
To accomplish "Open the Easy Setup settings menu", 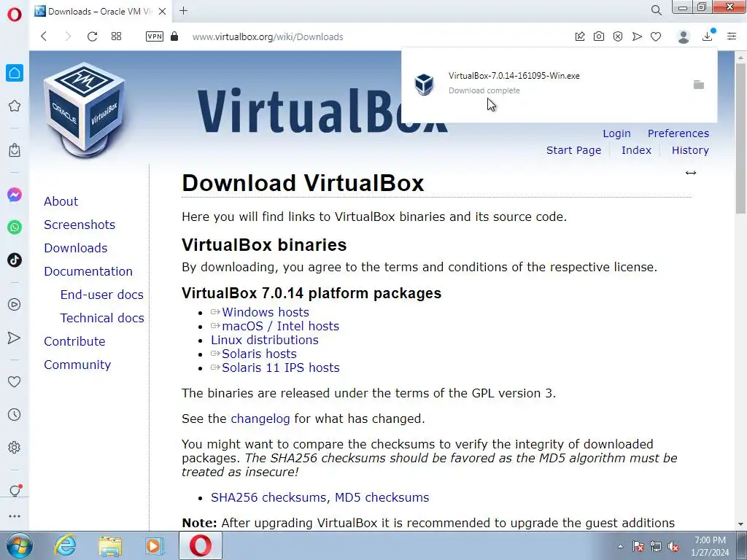I will click(x=732, y=36).
